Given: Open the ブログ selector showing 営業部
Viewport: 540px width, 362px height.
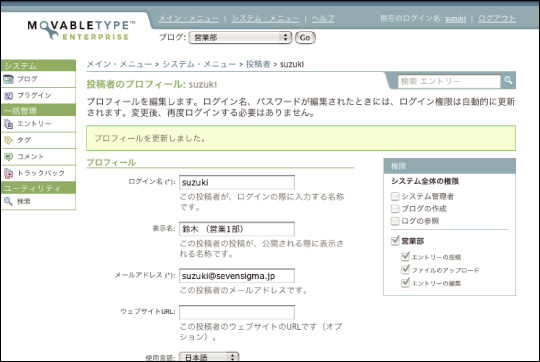Looking at the screenshot, I should [x=240, y=38].
